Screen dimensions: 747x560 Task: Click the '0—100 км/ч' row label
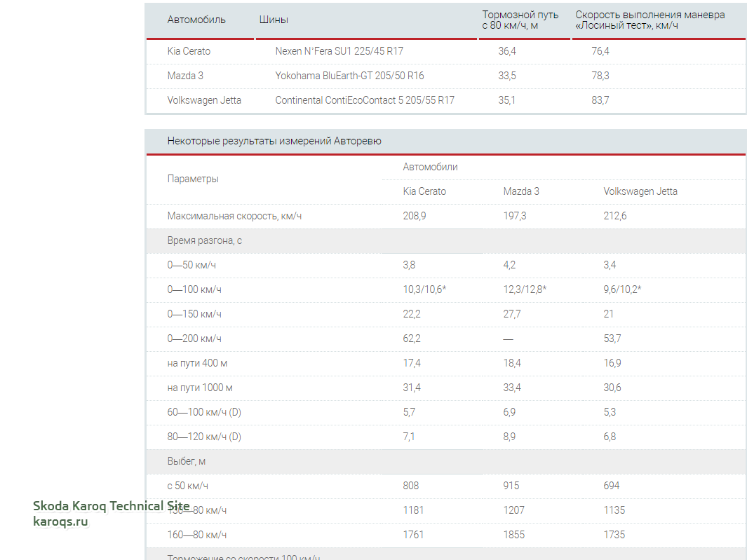point(194,289)
